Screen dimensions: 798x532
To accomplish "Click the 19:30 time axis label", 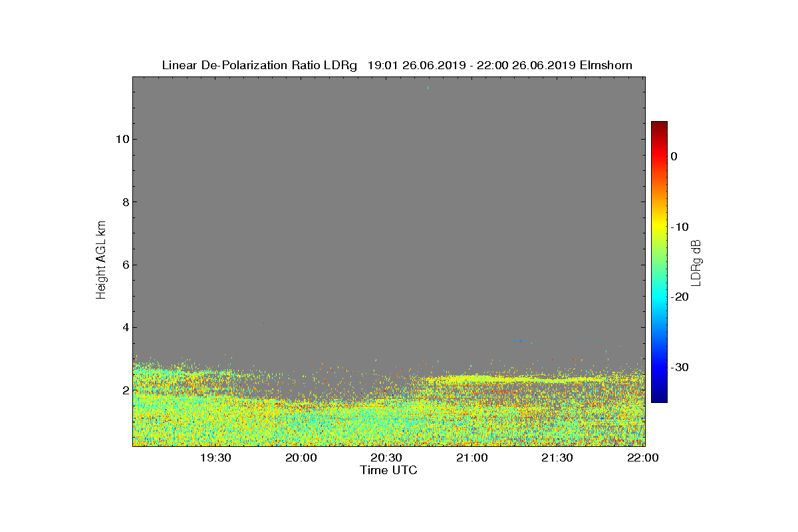I will [215, 458].
